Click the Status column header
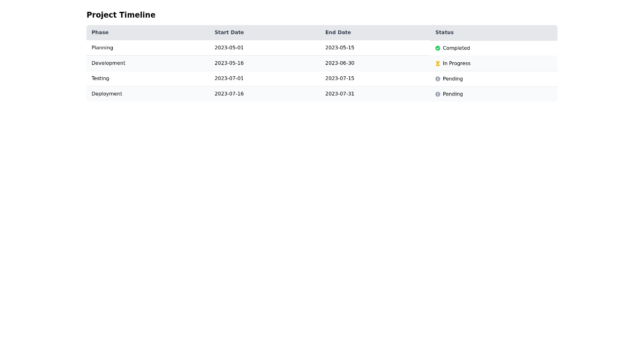This screenshot has height=338, width=644. (444, 32)
